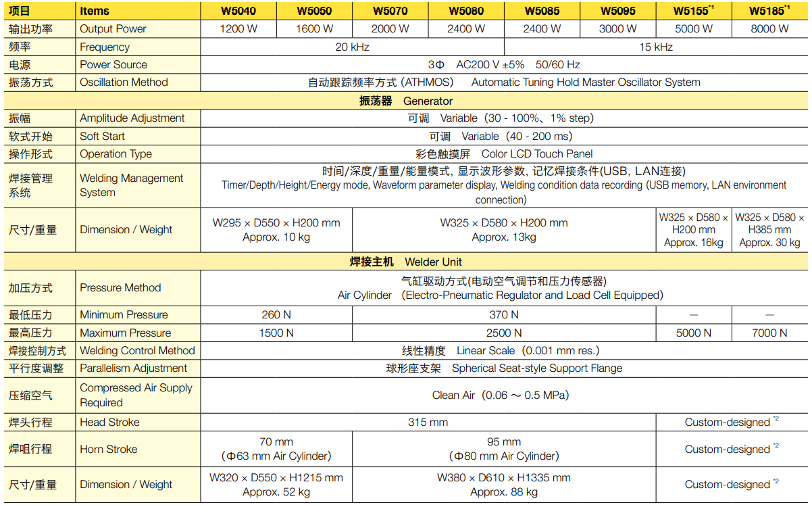Image resolution: width=812 pixels, height=505 pixels.
Task: Click the 振荡器 Generator section heading
Action: coord(406,101)
